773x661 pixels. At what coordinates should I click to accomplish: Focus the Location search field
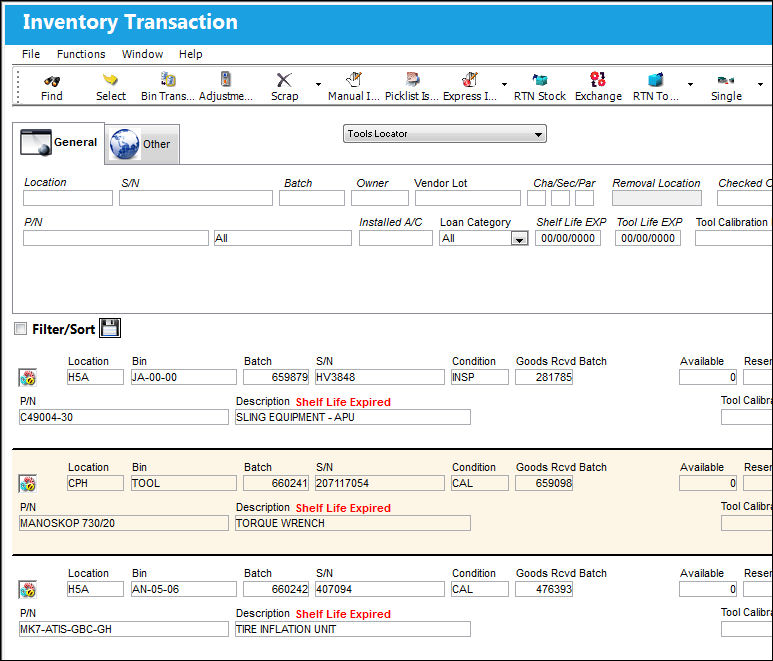[68, 198]
